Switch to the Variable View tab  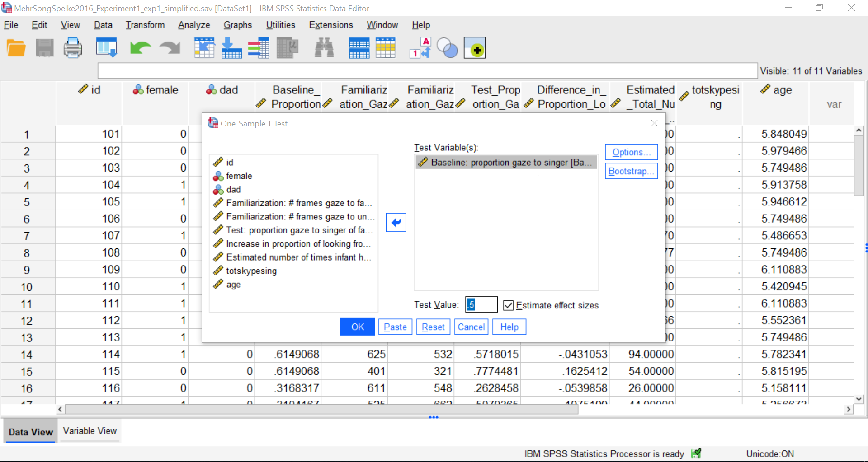coord(90,431)
